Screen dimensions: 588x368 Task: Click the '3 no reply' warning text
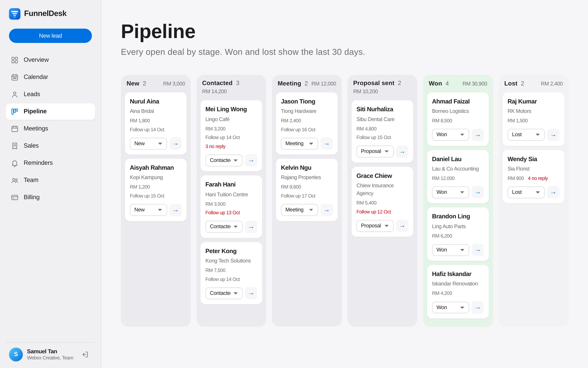215,146
